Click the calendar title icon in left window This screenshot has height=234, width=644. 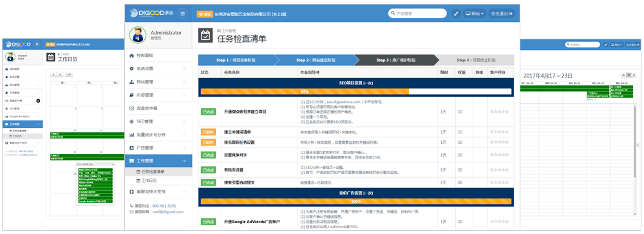[50, 57]
